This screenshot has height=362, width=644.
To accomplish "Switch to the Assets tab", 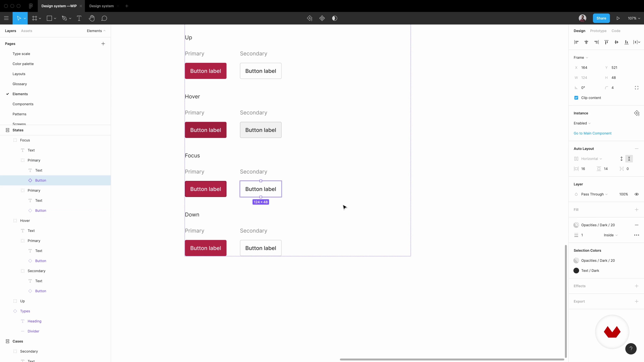I will pyautogui.click(x=26, y=31).
